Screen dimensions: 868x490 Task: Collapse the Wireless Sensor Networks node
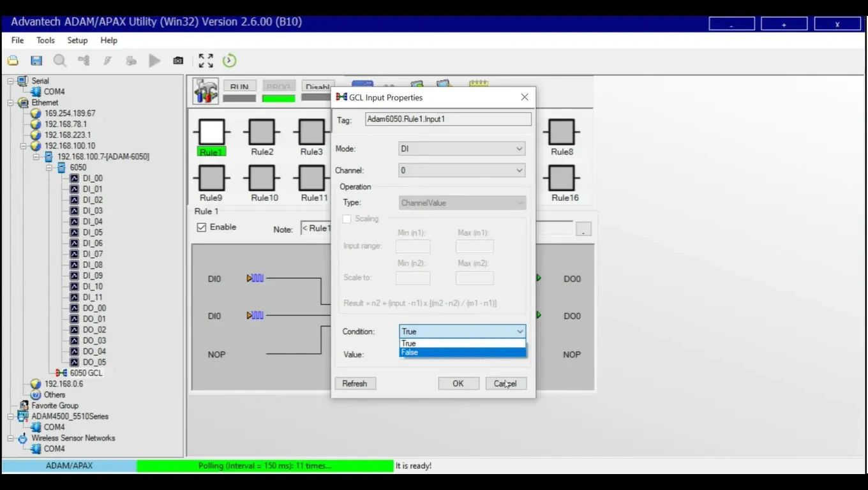pos(10,438)
